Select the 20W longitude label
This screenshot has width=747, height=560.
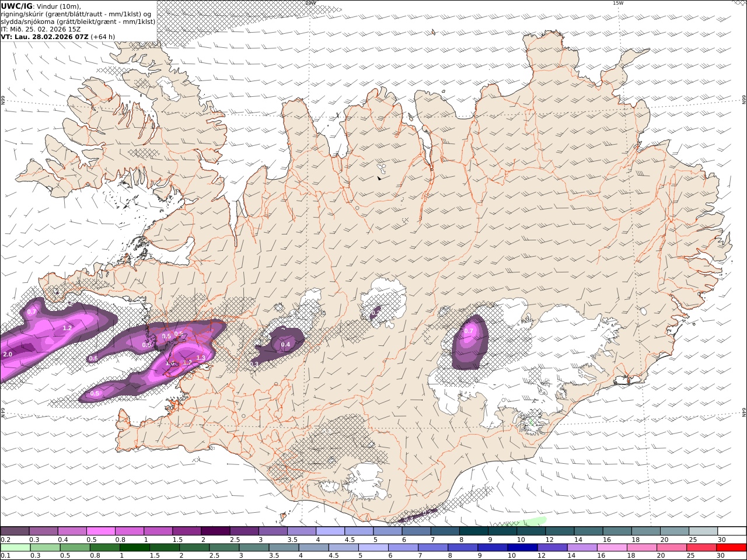(310, 3)
